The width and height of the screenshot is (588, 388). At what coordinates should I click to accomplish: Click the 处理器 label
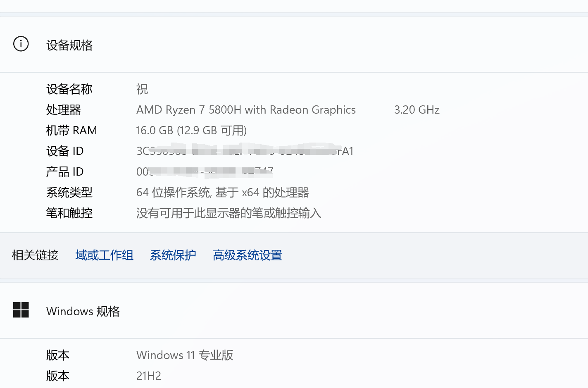coord(64,110)
